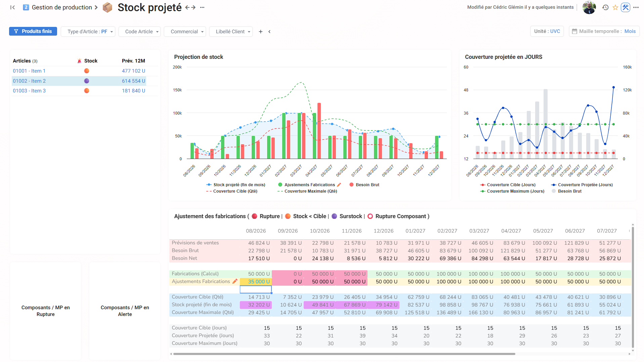Click the pencil icon in chart legend Ajustements Fabrications

(x=339, y=185)
